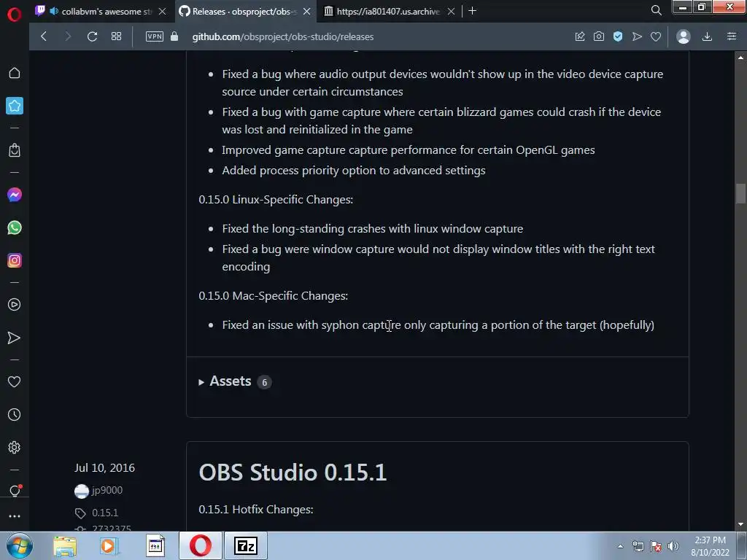Open My Flow in the sidebar

pyautogui.click(x=15, y=338)
